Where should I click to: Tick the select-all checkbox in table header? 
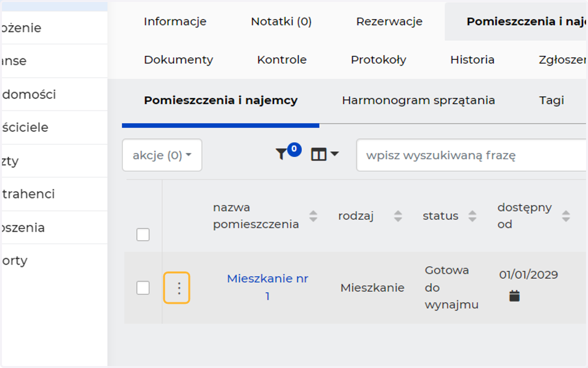coord(143,235)
